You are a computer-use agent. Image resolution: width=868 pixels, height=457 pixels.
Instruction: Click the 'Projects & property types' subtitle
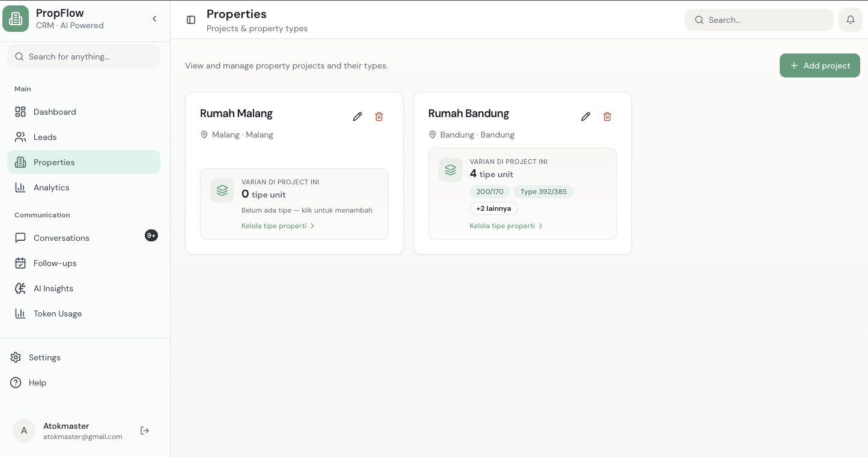point(257,28)
